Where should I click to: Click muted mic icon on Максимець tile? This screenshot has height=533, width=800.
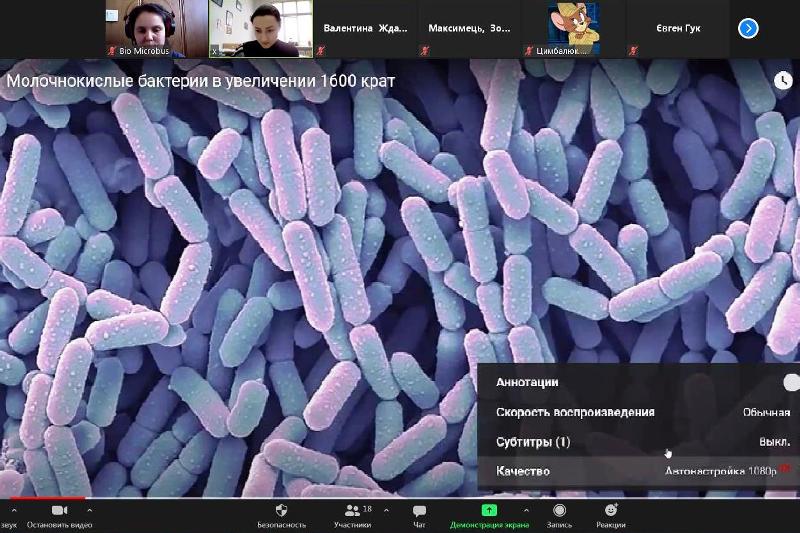(424, 50)
